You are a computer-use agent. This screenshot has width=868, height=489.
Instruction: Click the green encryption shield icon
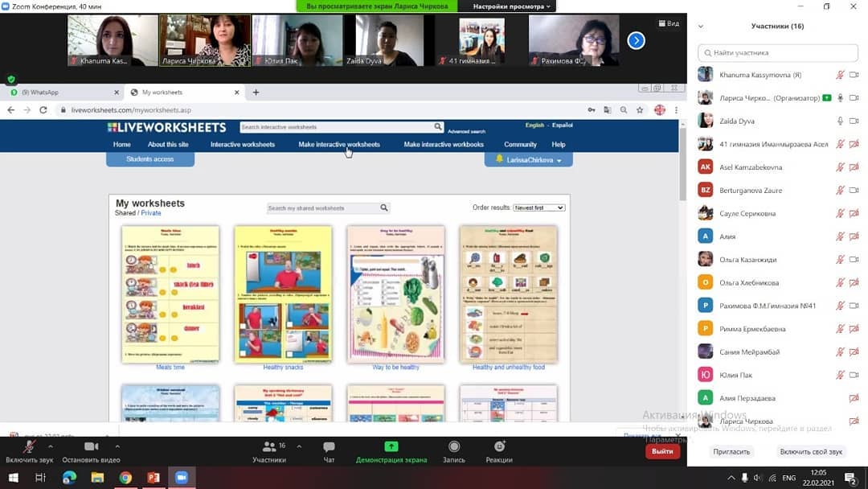(x=11, y=79)
